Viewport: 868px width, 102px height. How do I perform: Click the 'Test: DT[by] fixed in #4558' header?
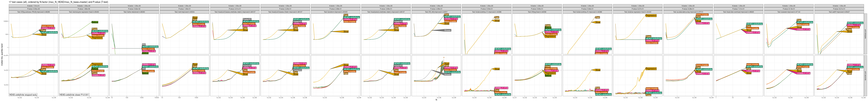[x=537, y=12]
